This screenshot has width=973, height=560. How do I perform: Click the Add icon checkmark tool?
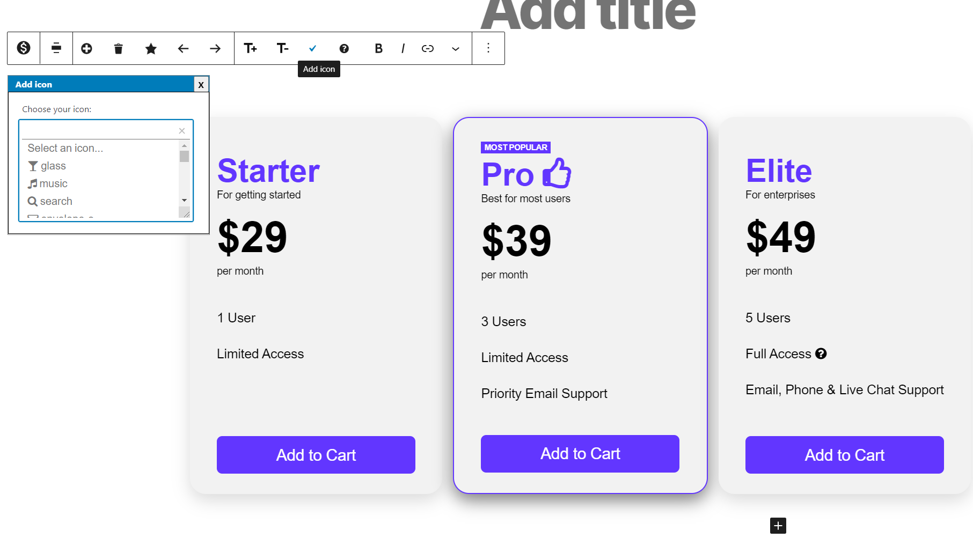(312, 48)
